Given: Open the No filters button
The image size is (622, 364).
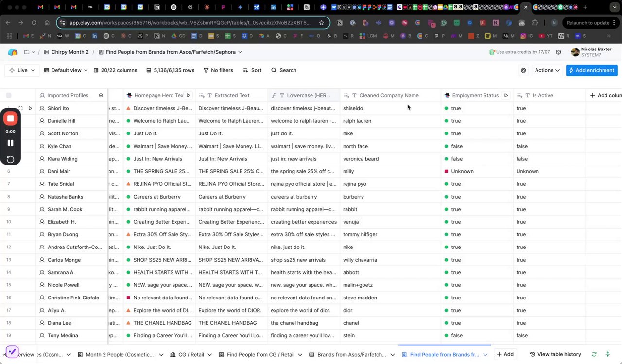Looking at the screenshot, I should coord(218,70).
